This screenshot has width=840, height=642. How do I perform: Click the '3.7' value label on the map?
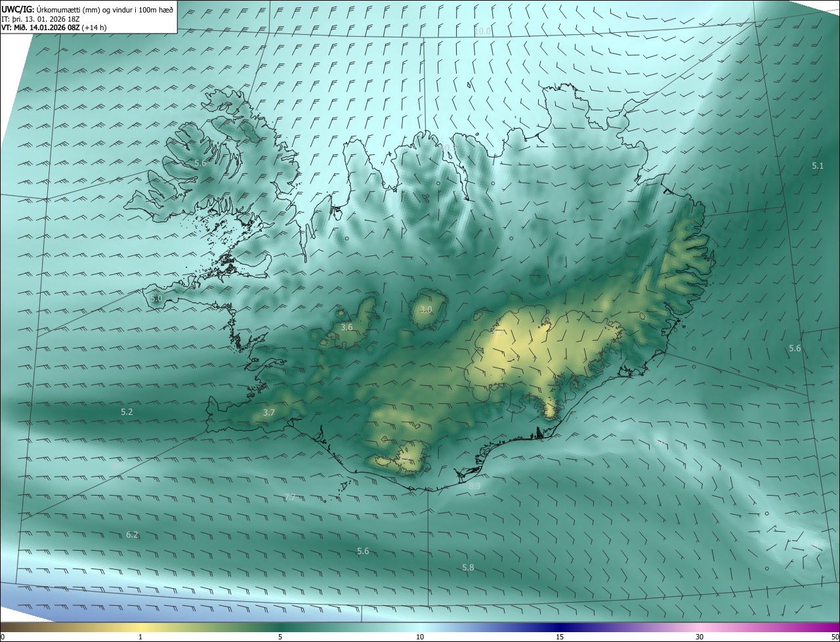268,413
